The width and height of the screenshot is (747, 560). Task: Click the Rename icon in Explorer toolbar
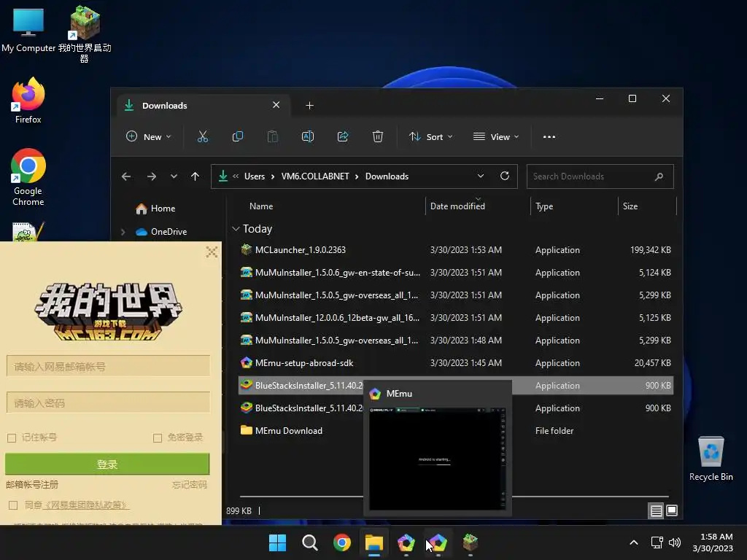coord(308,136)
